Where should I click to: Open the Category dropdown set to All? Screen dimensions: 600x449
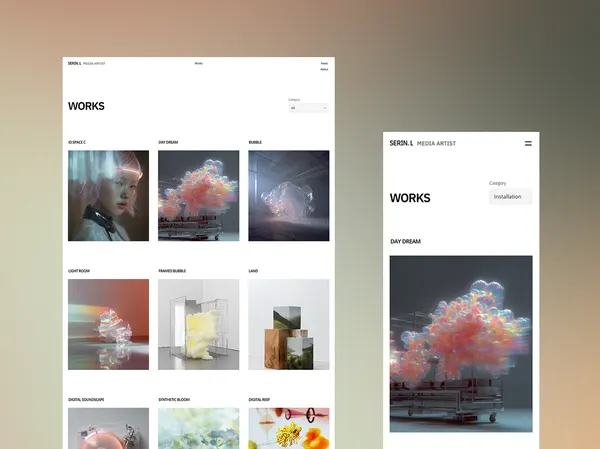point(309,108)
